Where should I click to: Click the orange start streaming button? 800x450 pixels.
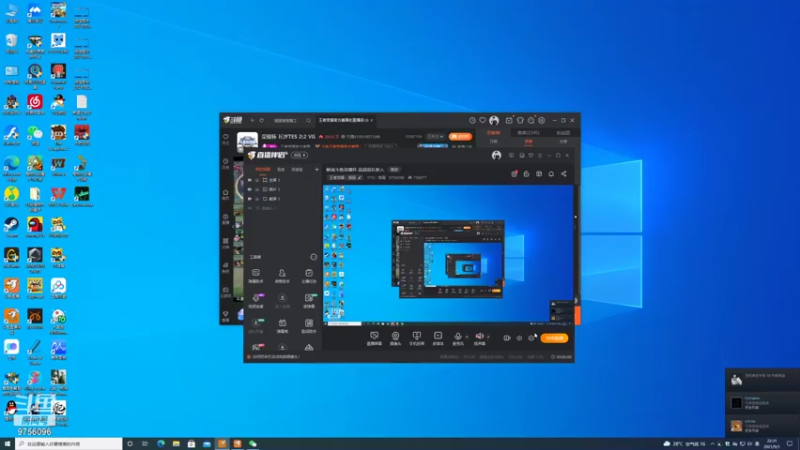click(x=554, y=338)
